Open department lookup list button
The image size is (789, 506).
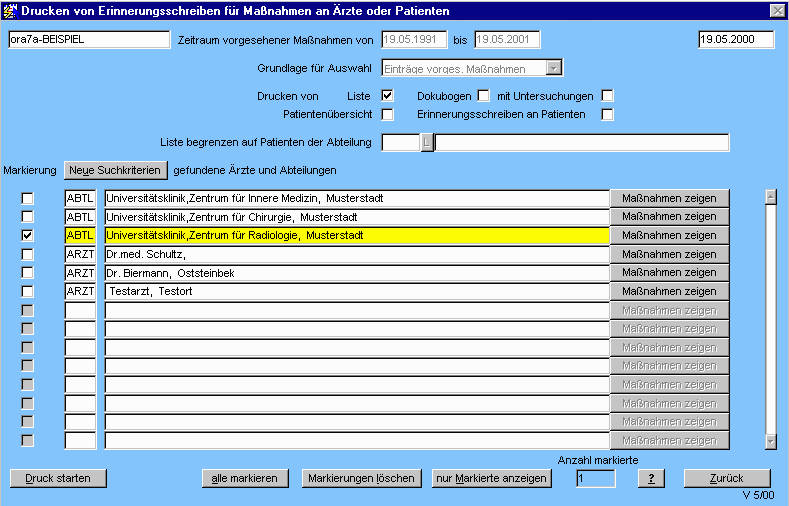coord(427,143)
